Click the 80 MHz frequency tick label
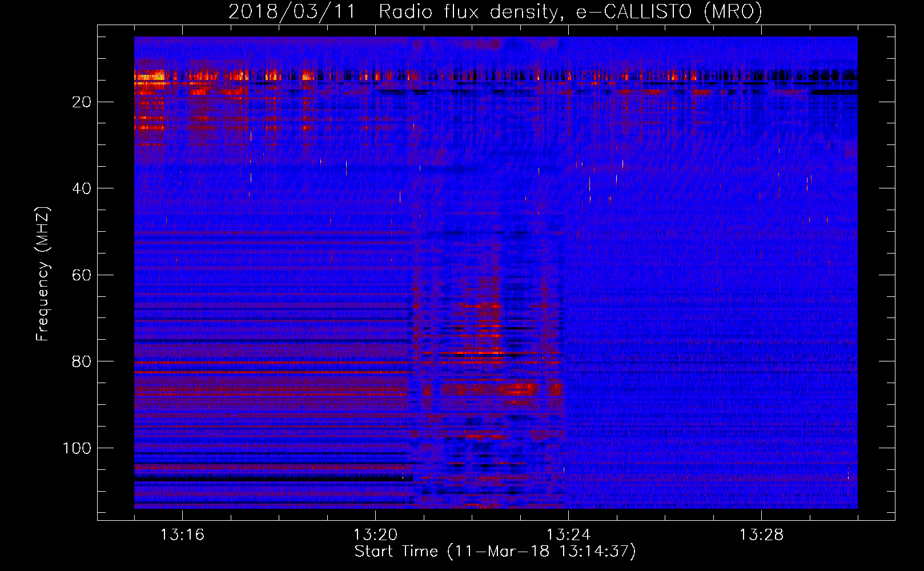The width and height of the screenshot is (924, 571). coord(82,361)
